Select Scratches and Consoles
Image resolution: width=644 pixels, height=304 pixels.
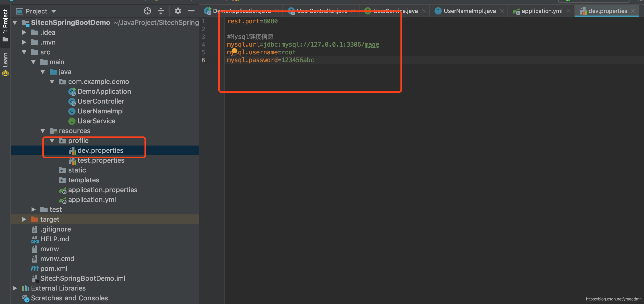tap(69, 298)
